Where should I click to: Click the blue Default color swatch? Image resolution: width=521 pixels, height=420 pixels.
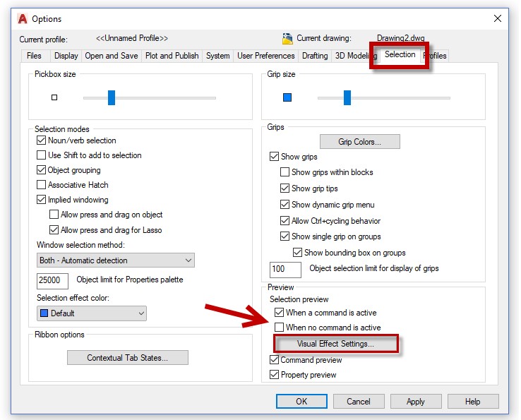[44, 313]
